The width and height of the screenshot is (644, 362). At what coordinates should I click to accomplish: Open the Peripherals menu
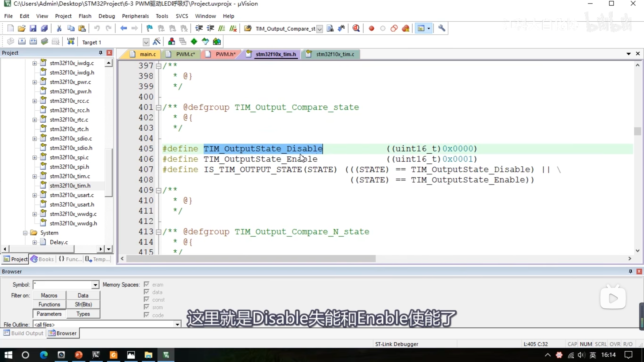[x=135, y=16]
